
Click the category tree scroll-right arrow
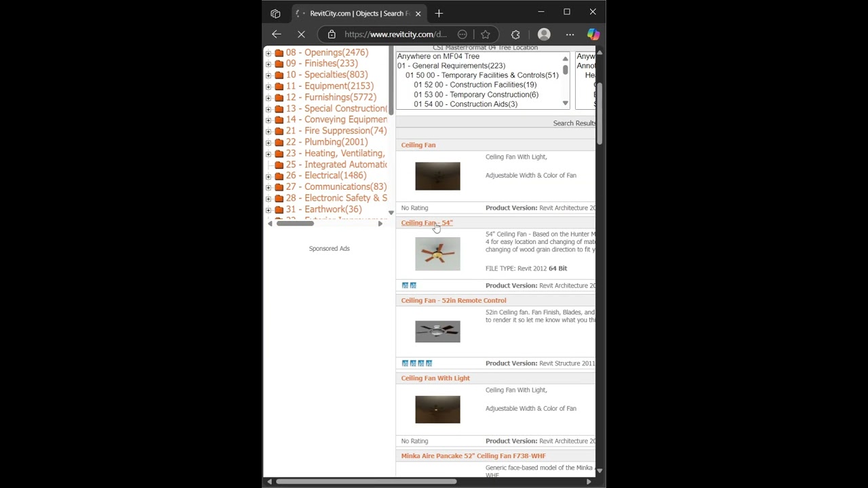click(x=380, y=223)
